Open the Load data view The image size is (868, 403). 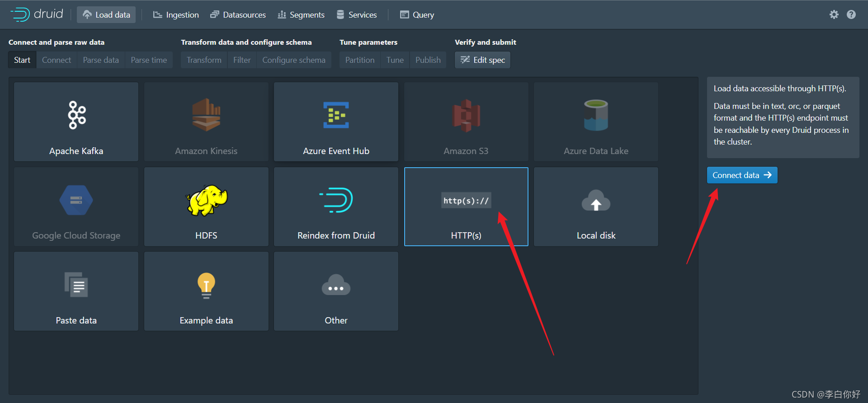(106, 15)
